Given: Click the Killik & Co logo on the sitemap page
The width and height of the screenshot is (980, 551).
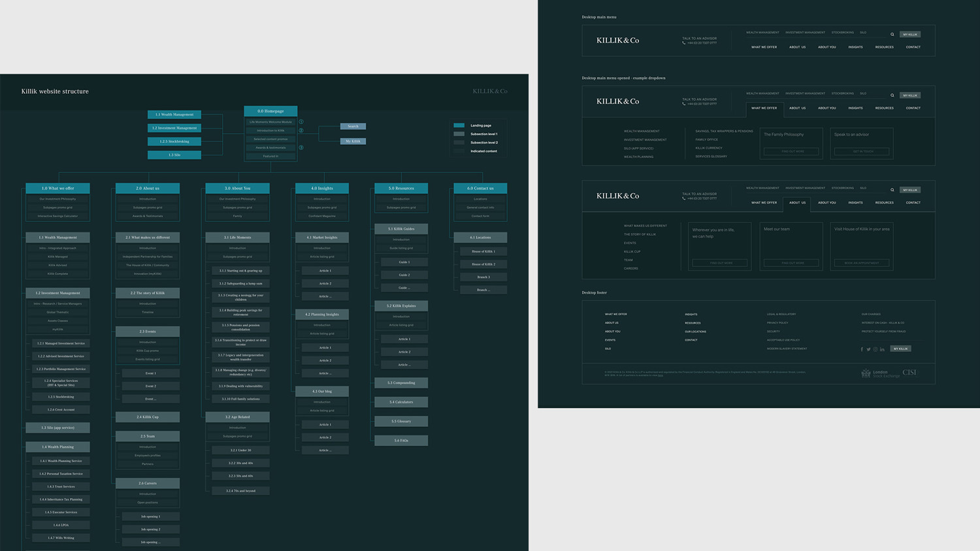Looking at the screenshot, I should (x=491, y=91).
